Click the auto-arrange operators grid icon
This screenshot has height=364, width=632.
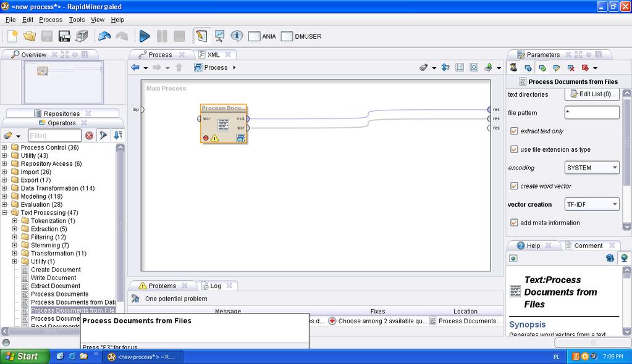(x=460, y=67)
